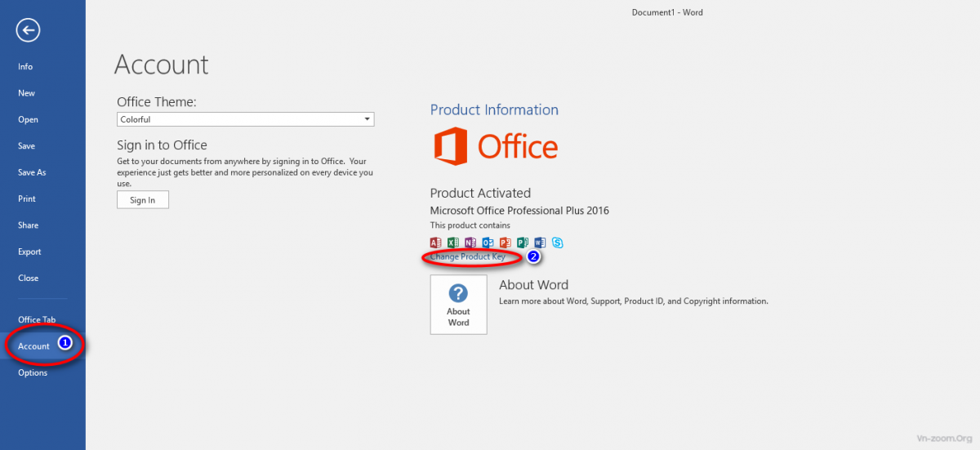Click the blue Outlook product icon
This screenshot has width=980, height=450.
488,243
